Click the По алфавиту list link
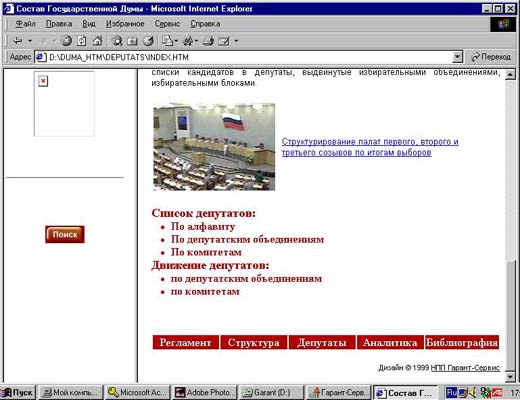 203,227
